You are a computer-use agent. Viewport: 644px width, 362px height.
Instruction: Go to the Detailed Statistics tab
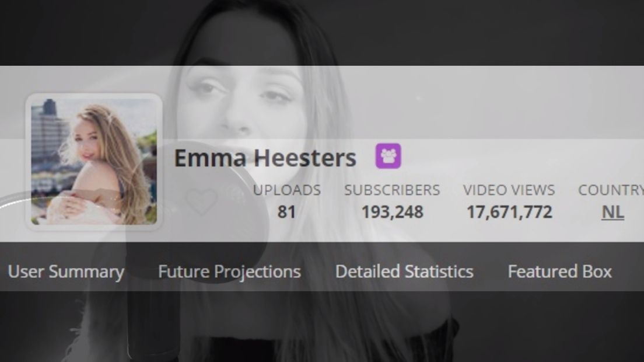(x=404, y=271)
